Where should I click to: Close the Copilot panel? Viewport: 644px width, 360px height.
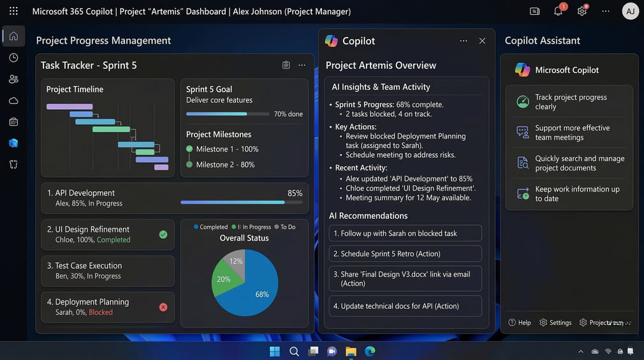[482, 41]
